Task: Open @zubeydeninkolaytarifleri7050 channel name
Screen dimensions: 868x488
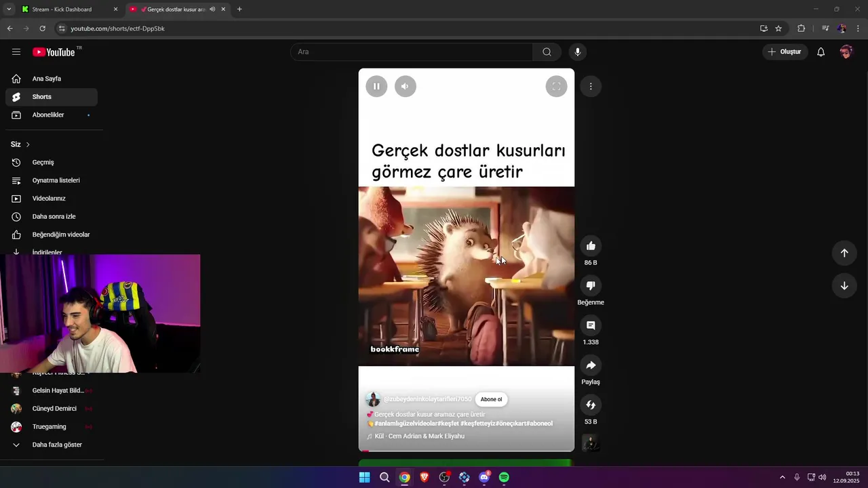Action: coord(427,399)
